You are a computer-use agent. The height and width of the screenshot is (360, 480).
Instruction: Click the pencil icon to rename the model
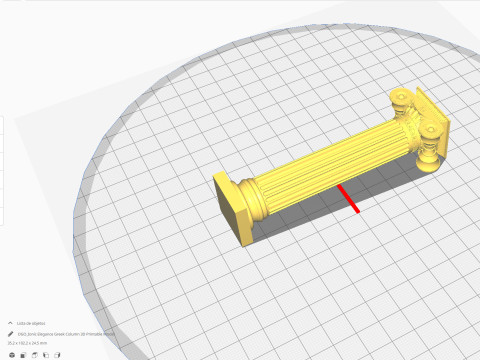(x=10, y=334)
